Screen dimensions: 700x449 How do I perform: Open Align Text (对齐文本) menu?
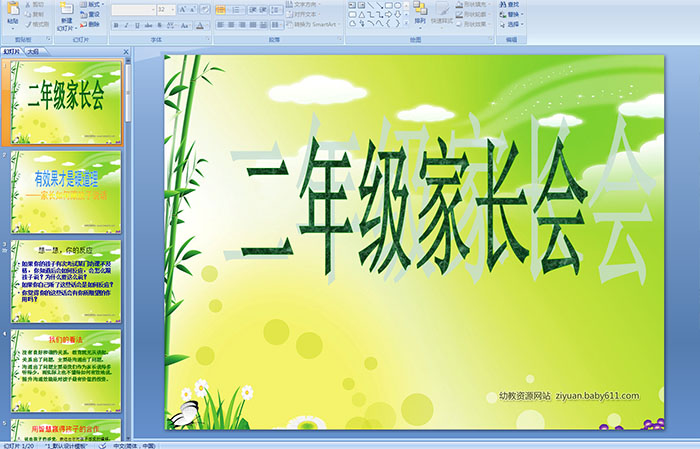[303, 14]
